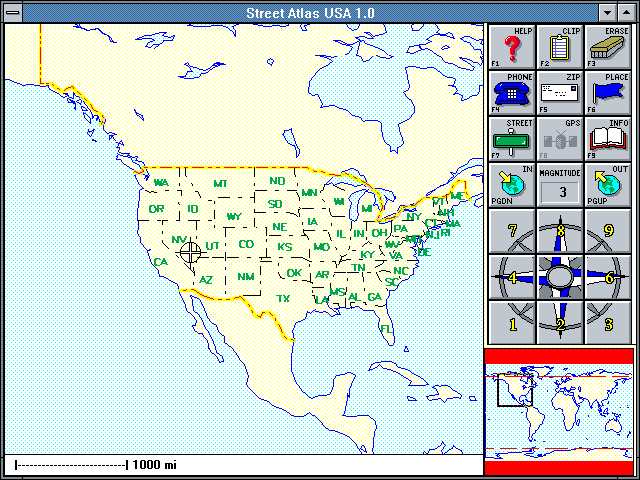
Task: Click the center compass rose button
Action: click(x=560, y=277)
